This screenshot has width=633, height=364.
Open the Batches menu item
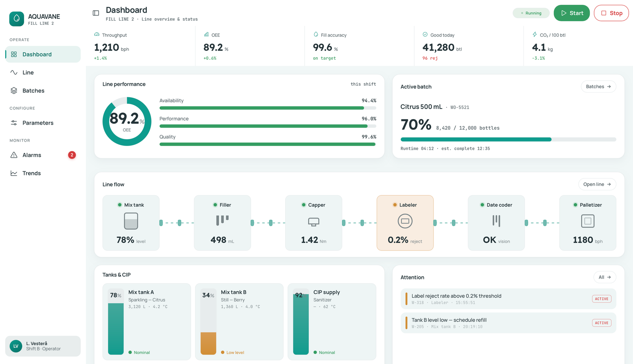coord(43,91)
